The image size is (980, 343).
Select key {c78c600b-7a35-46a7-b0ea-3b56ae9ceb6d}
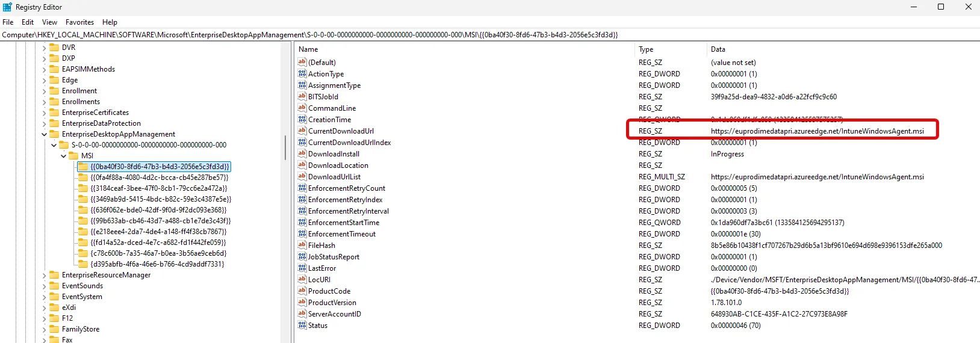[x=158, y=253]
